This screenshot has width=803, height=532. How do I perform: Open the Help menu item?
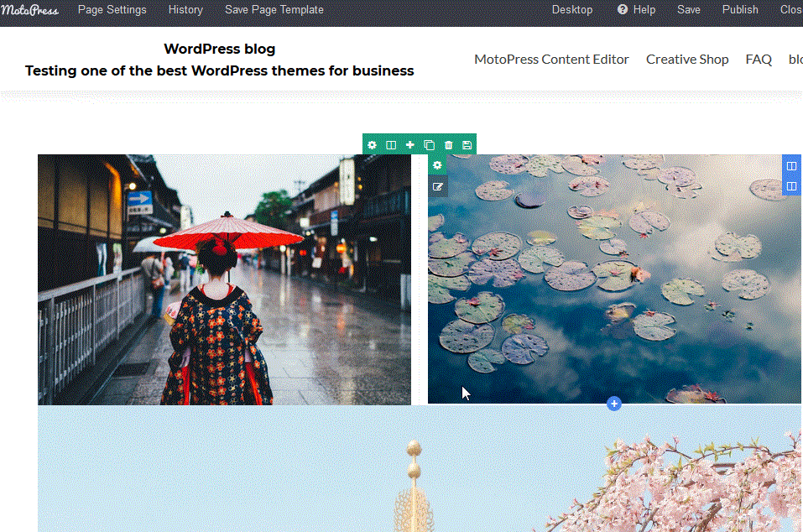point(637,10)
